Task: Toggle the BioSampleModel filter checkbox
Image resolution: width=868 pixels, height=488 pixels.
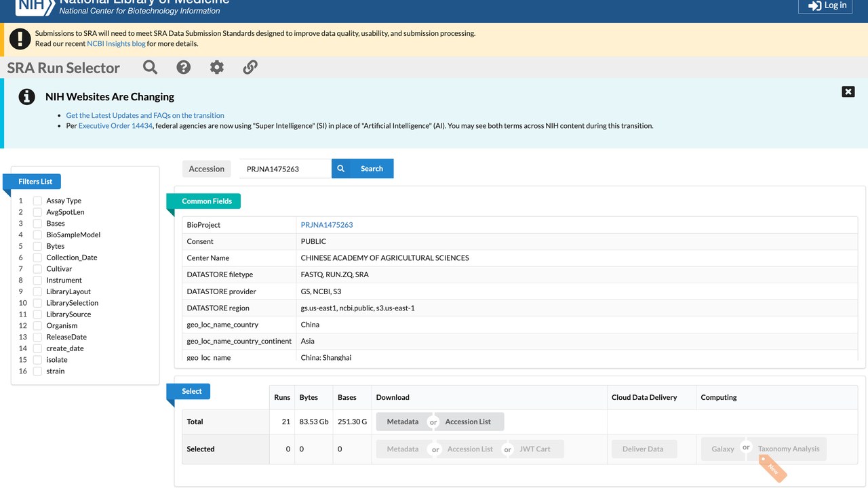Action: [38, 235]
